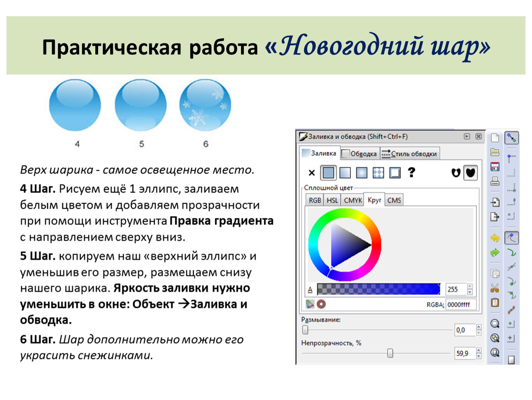This screenshot has height=400, width=532.
Task: Click the RGBA hex input field
Action: [461, 305]
